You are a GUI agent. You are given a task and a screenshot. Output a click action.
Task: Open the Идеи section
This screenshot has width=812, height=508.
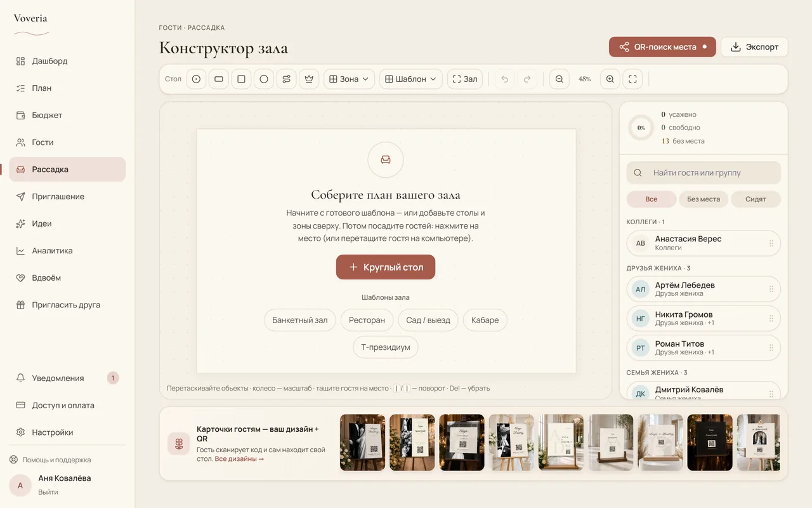pyautogui.click(x=67, y=224)
